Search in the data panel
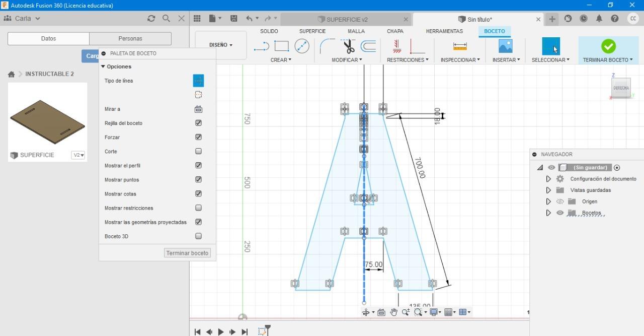The image size is (644, 336). click(166, 18)
